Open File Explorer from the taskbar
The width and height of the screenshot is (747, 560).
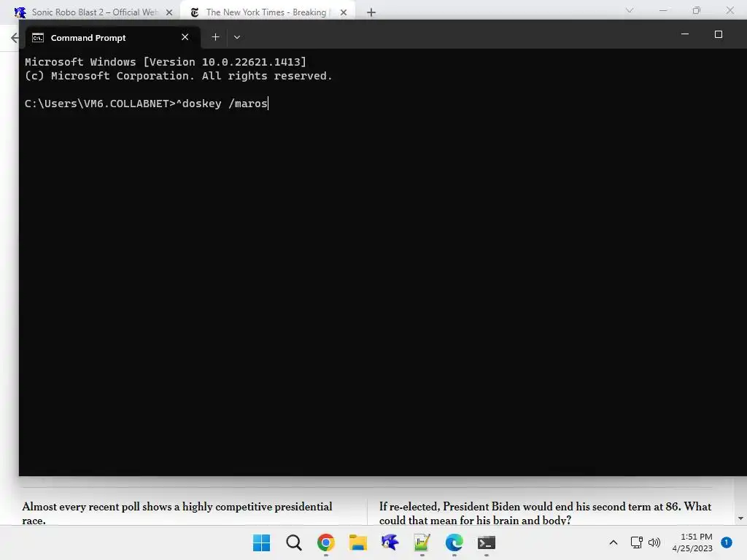357,542
